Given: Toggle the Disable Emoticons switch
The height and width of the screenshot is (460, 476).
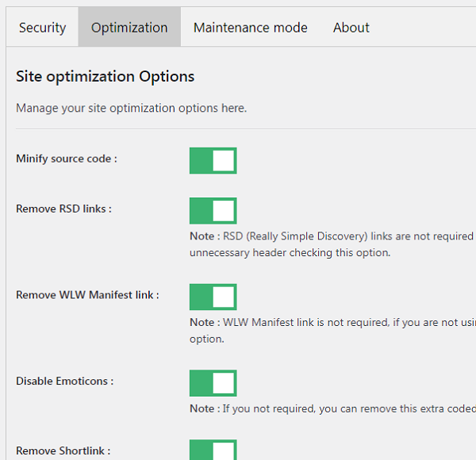Looking at the screenshot, I should click(x=213, y=383).
